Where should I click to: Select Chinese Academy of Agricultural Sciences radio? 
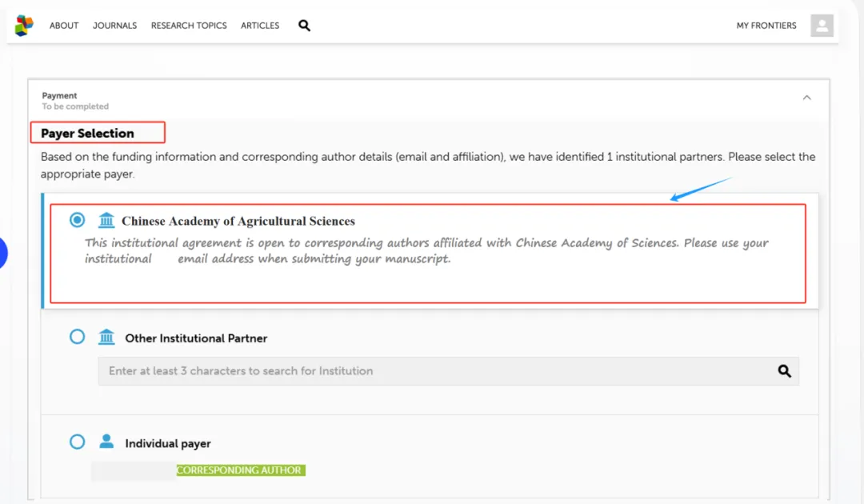pos(78,220)
